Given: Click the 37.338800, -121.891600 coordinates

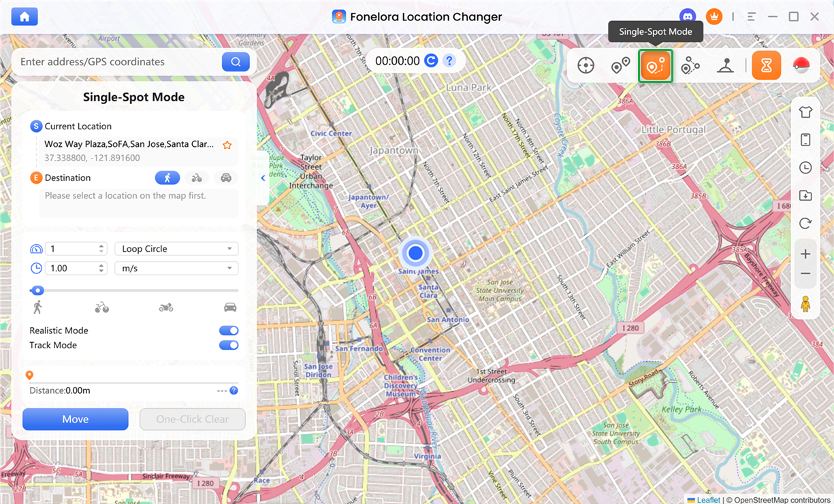Looking at the screenshot, I should click(92, 158).
